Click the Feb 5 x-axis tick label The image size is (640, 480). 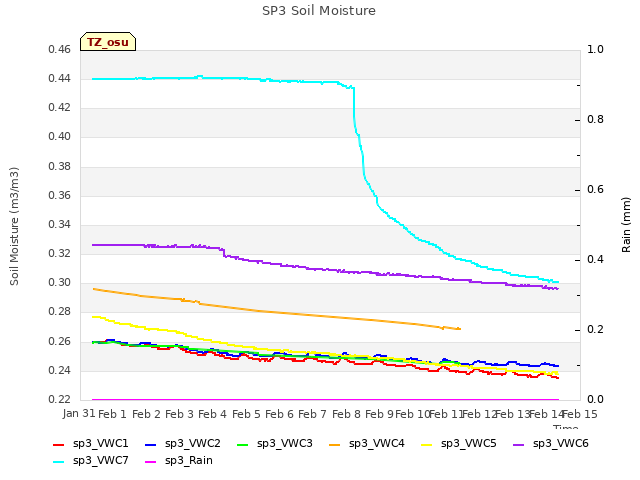point(246,414)
